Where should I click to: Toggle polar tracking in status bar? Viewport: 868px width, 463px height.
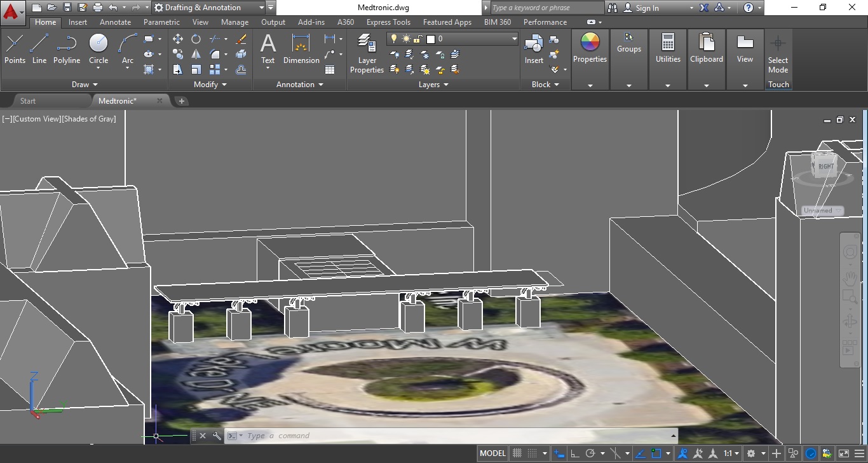pos(590,453)
